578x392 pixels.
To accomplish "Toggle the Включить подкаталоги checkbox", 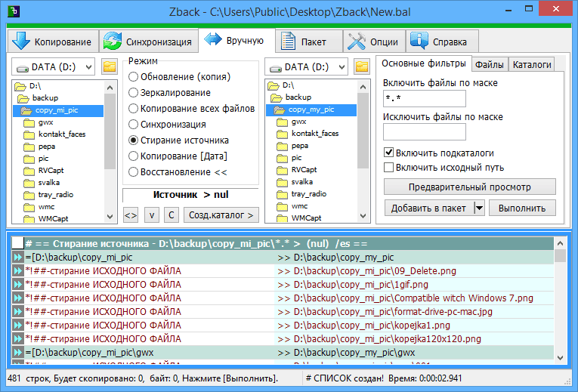I will pos(439,153).
